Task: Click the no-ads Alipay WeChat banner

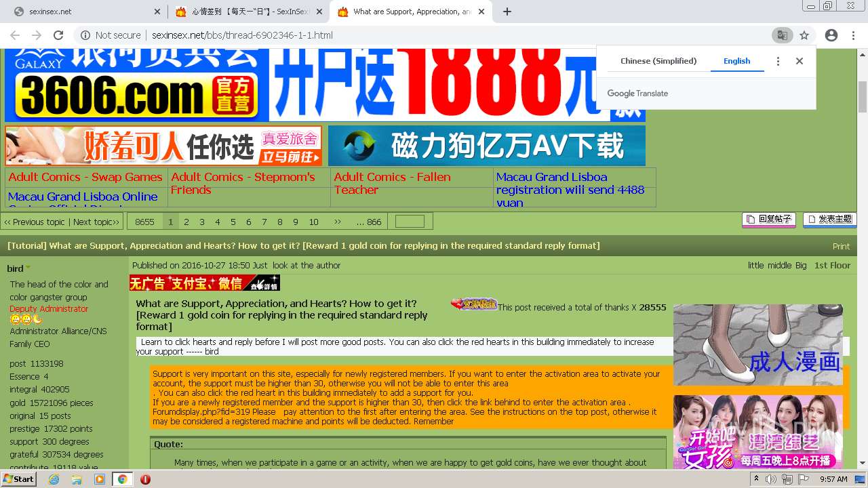Action: pyautogui.click(x=205, y=283)
